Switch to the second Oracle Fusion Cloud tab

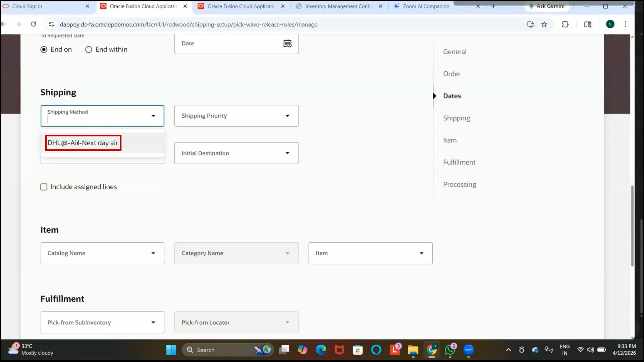[241, 6]
